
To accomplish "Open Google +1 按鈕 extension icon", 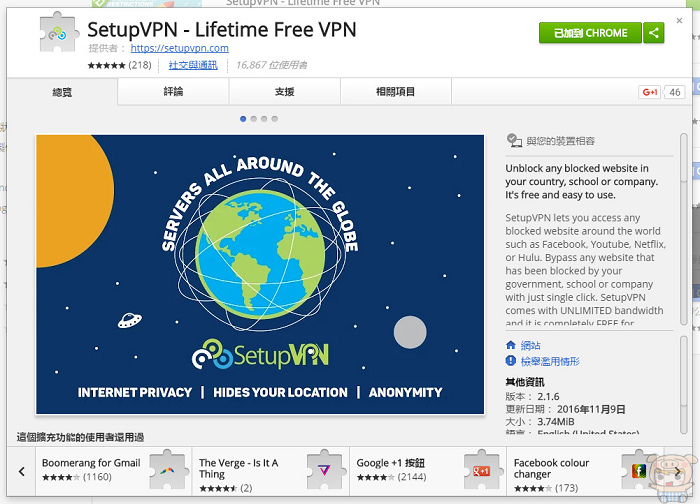I will pyautogui.click(x=481, y=470).
